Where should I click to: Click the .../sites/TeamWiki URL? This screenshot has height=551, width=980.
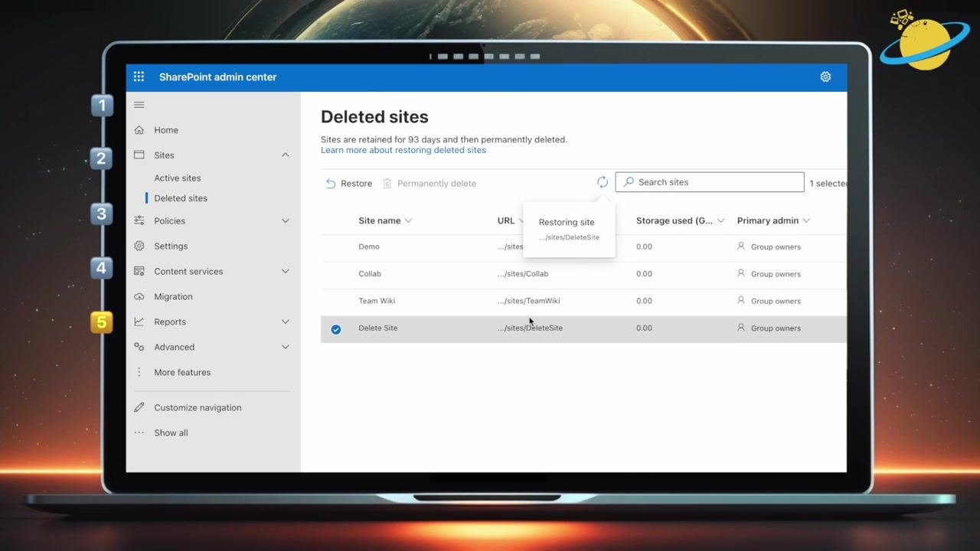tap(528, 301)
